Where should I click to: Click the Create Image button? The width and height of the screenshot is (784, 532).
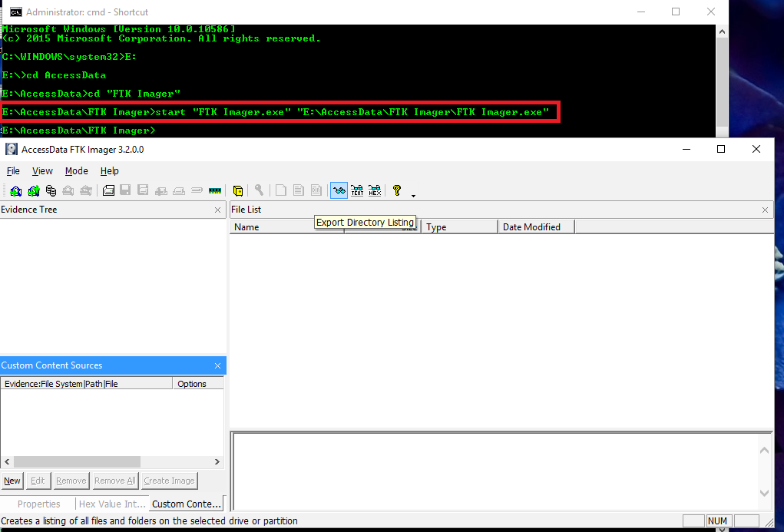pyautogui.click(x=169, y=480)
